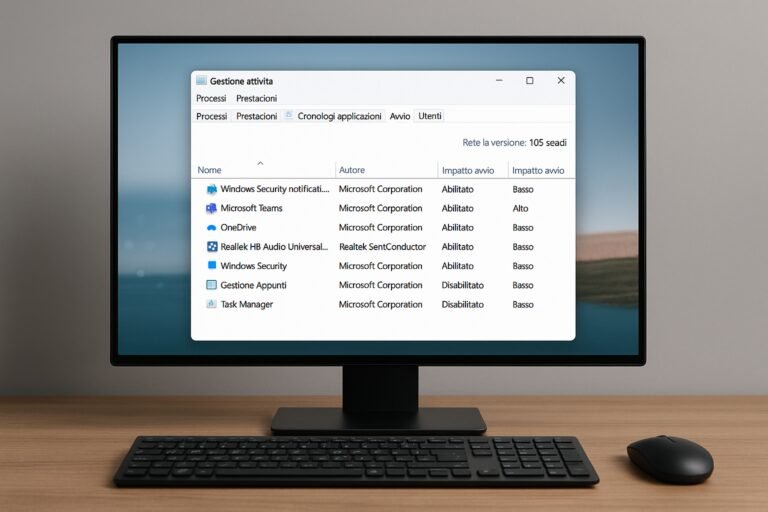The height and width of the screenshot is (512, 768).
Task: Select the Gestione Appunti icon
Action: coord(211,285)
